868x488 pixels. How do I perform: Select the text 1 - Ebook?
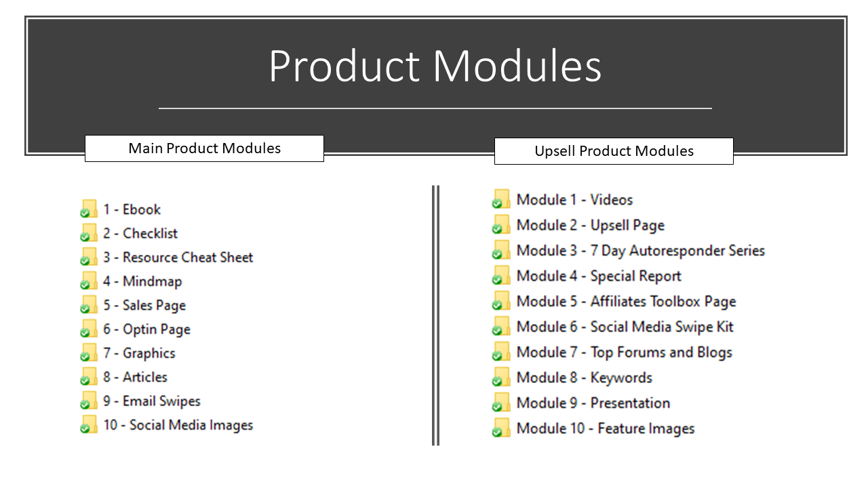click(x=132, y=209)
